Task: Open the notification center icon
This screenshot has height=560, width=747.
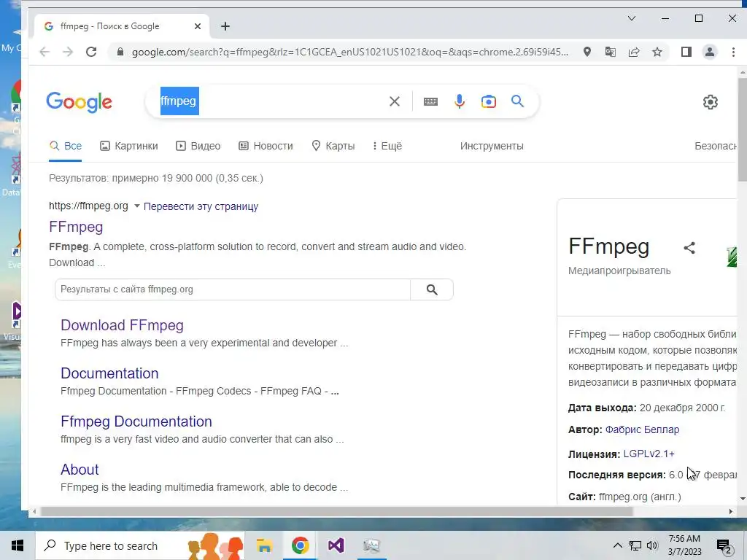Action: point(724,546)
